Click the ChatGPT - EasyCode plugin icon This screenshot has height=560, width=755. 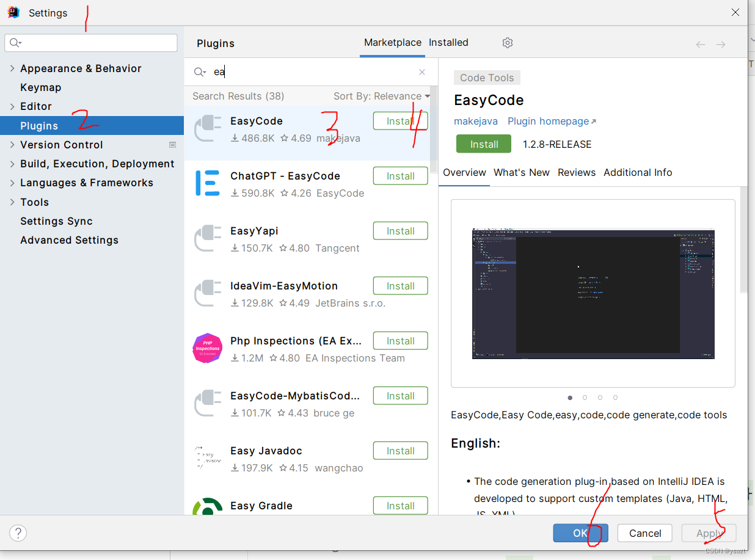[208, 183]
